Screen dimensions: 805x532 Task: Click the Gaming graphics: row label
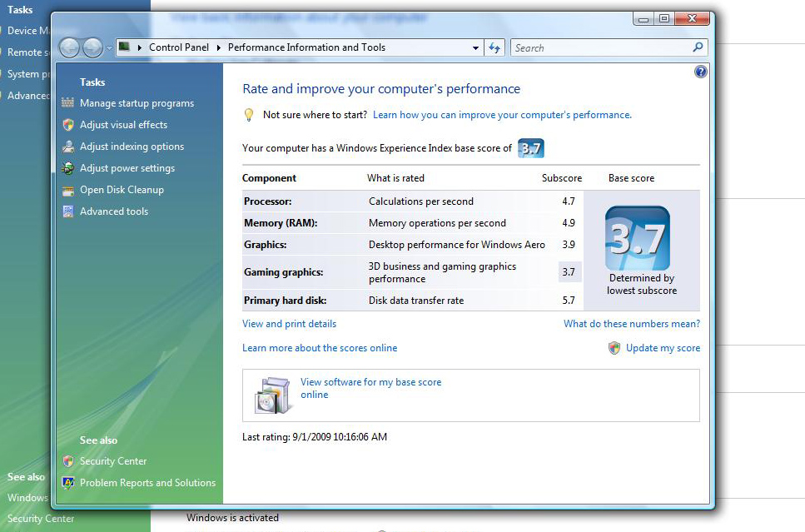(283, 272)
